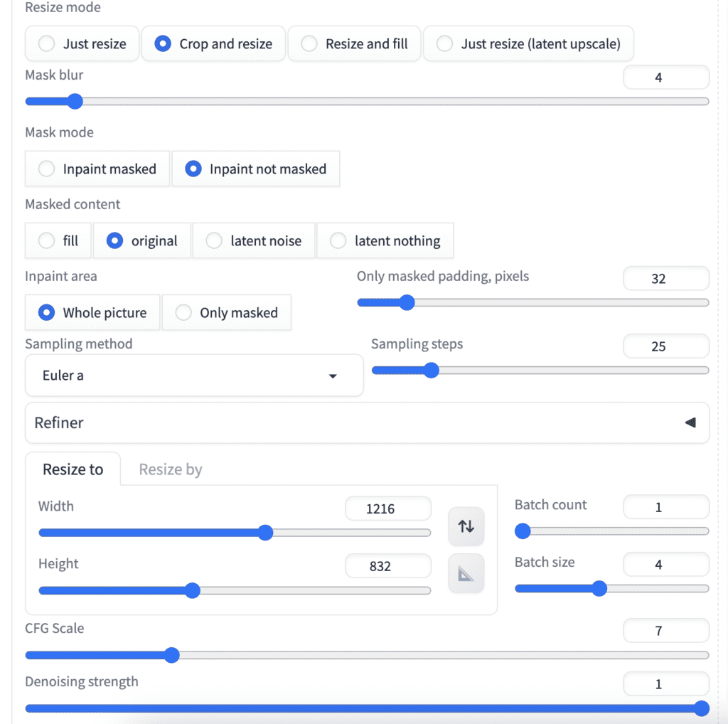Switch to the Resize by tab
Image resolution: width=728 pixels, height=724 pixels.
[171, 469]
